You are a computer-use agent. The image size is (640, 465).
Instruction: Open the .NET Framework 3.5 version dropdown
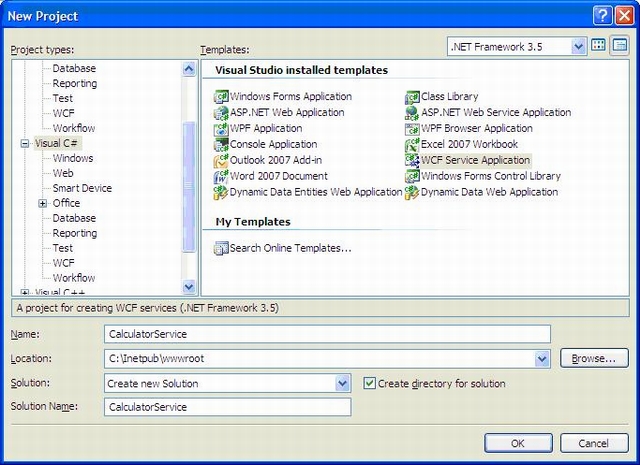tap(578, 47)
